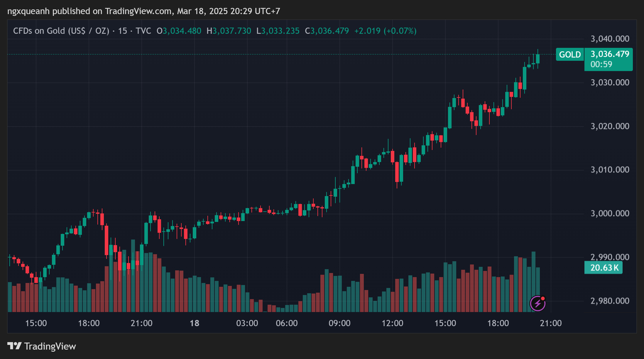Viewport: 644px width, 359px height.
Task: Click the latest green candlestick
Action: tap(538, 59)
